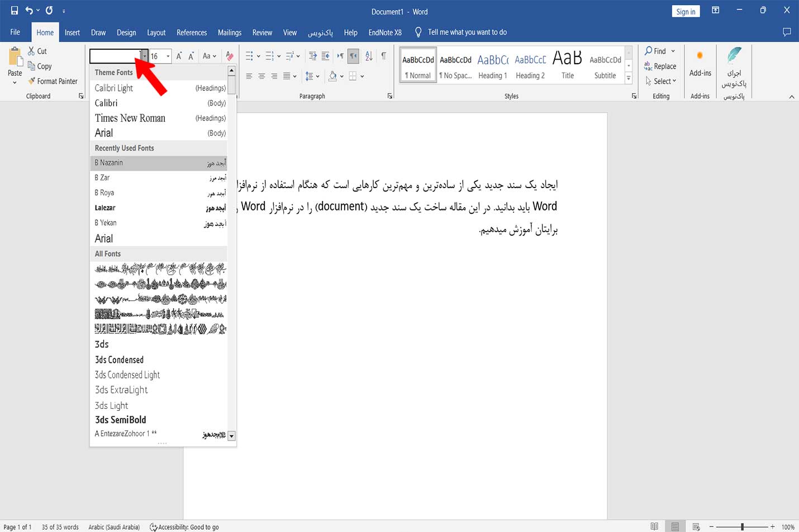799x532 pixels.
Task: Collapse the ribbon with the chevron
Action: point(792,97)
